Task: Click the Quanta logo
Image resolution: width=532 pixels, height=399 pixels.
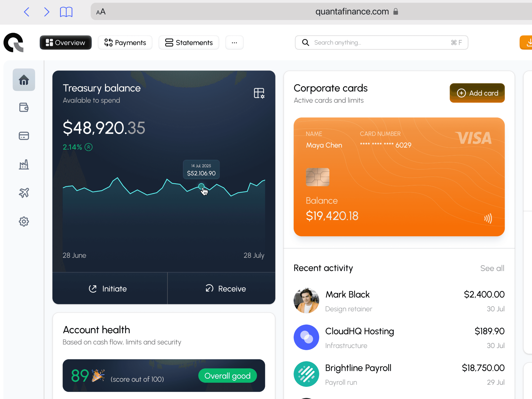Action: coord(13,42)
